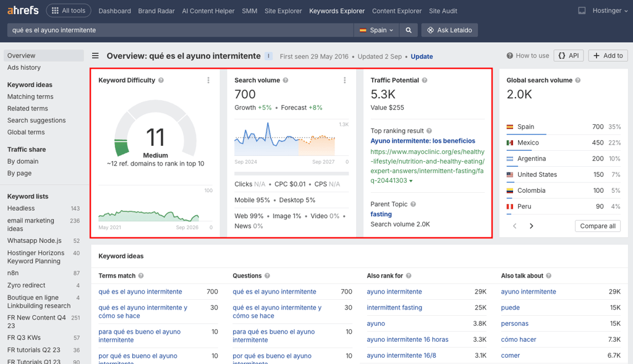Select Global terms in sidebar
Viewport: 633px width, 364px height.
[x=26, y=132]
